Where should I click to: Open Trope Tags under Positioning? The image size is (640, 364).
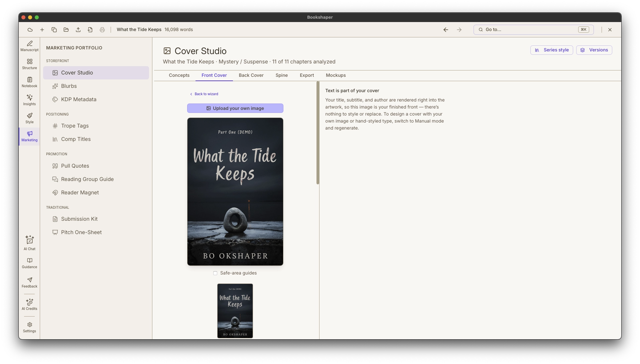pyautogui.click(x=96, y=126)
